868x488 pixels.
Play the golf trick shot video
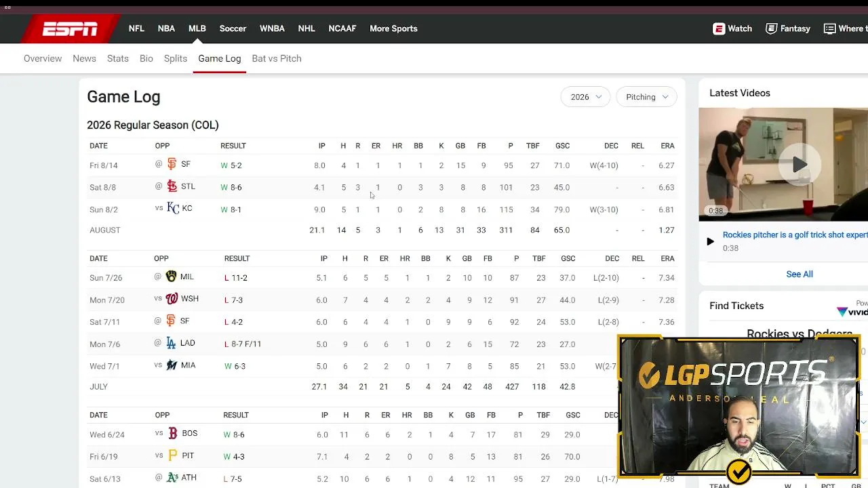(800, 164)
